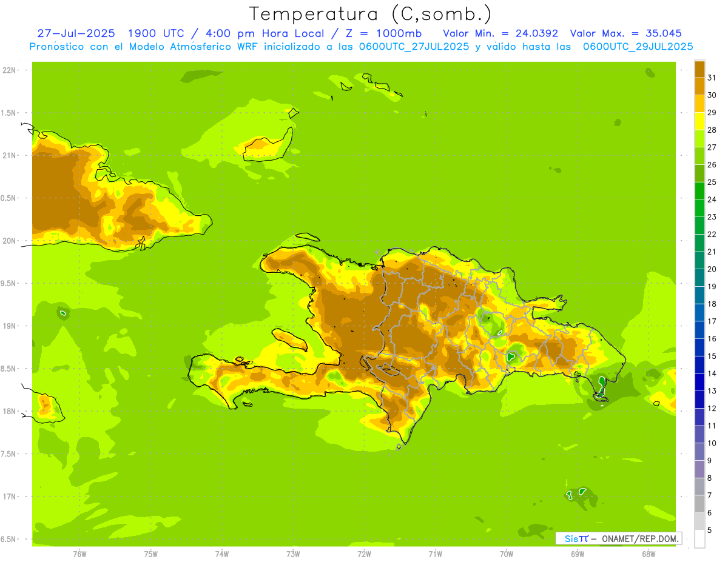Select the '7.5N' latitude tick label
Screen dimensions: 728x562
[x=9, y=453]
